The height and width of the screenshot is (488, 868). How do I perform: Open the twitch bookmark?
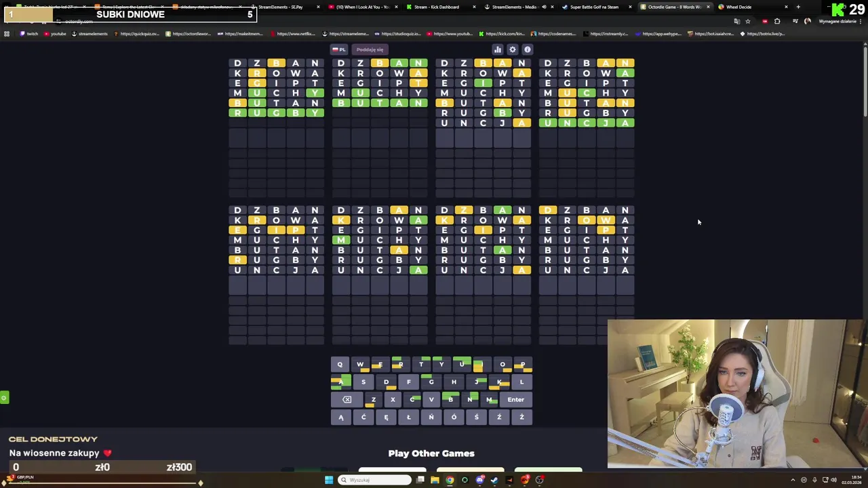(29, 34)
